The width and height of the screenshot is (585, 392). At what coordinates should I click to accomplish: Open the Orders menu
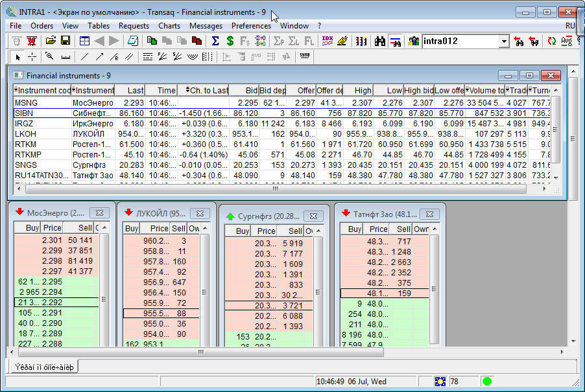42,26
